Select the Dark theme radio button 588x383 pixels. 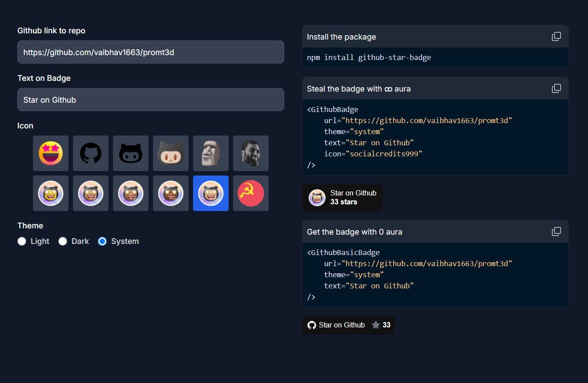[63, 241]
